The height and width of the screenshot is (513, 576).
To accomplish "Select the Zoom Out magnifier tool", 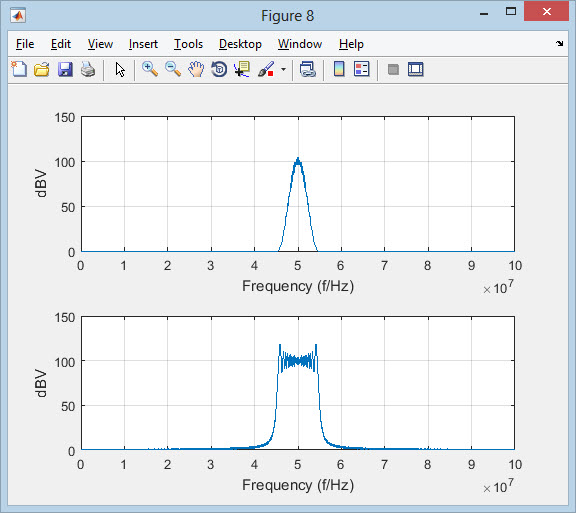I will point(173,69).
